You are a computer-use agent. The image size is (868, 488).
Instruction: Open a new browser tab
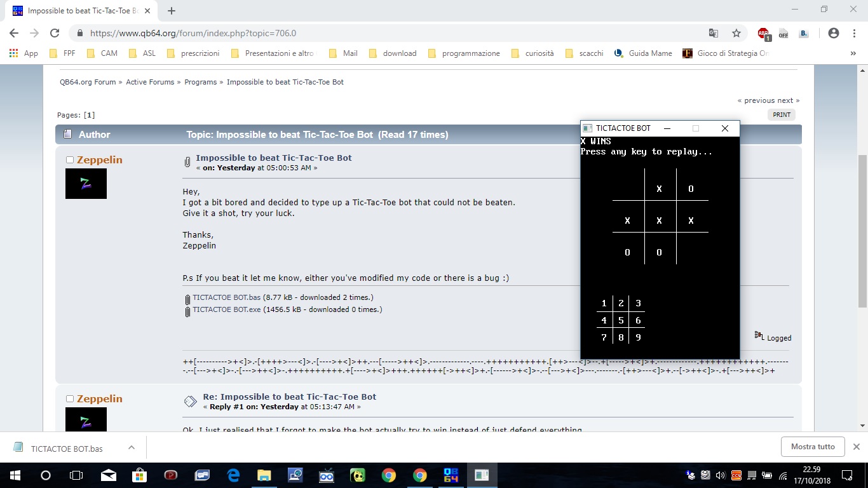click(x=172, y=11)
